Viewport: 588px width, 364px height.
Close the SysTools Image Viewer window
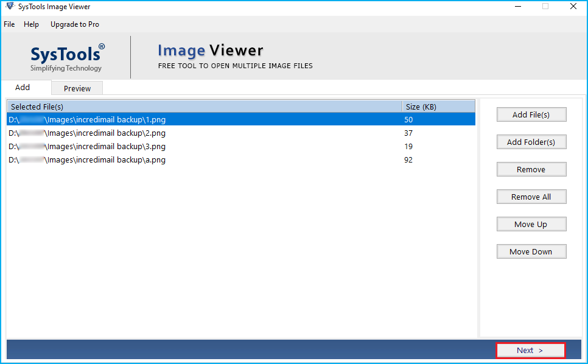pyautogui.click(x=573, y=6)
